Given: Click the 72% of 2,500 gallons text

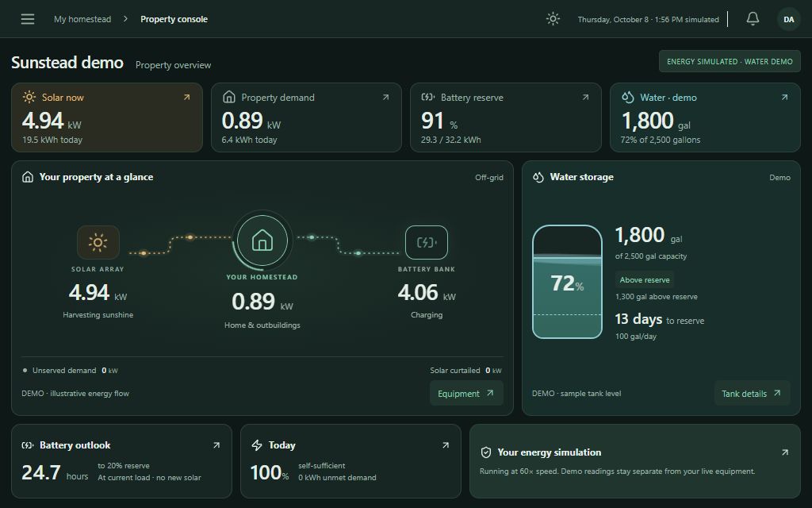Looking at the screenshot, I should tap(661, 140).
